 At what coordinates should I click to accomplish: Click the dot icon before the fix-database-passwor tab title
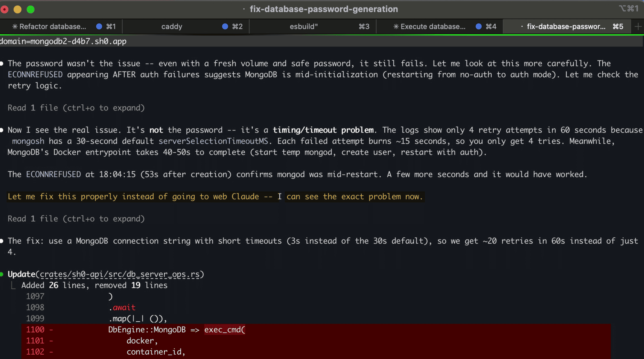pyautogui.click(x=522, y=26)
